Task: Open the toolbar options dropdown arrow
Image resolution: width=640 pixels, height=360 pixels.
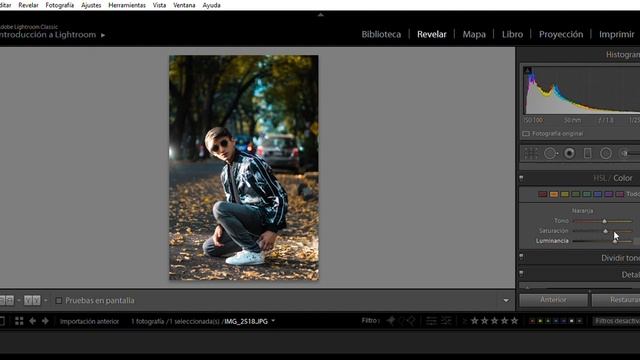Action: [506, 301]
